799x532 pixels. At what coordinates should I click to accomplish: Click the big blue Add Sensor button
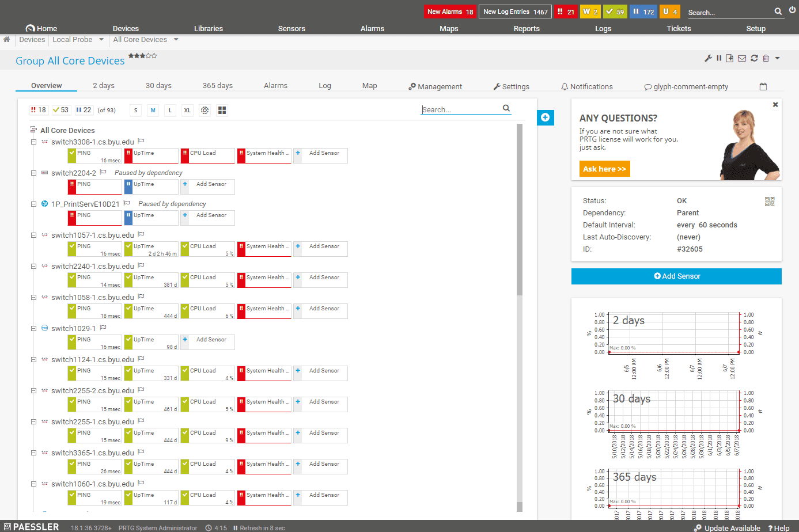pyautogui.click(x=676, y=276)
